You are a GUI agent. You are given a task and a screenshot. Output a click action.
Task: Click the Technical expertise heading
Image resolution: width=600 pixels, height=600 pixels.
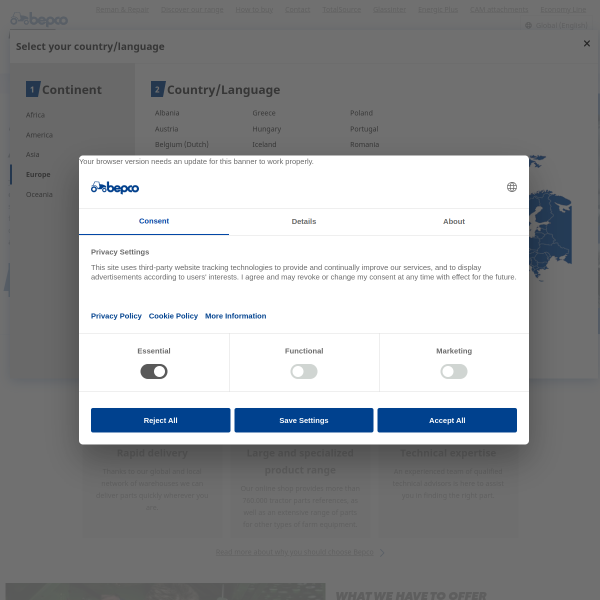coord(448,453)
